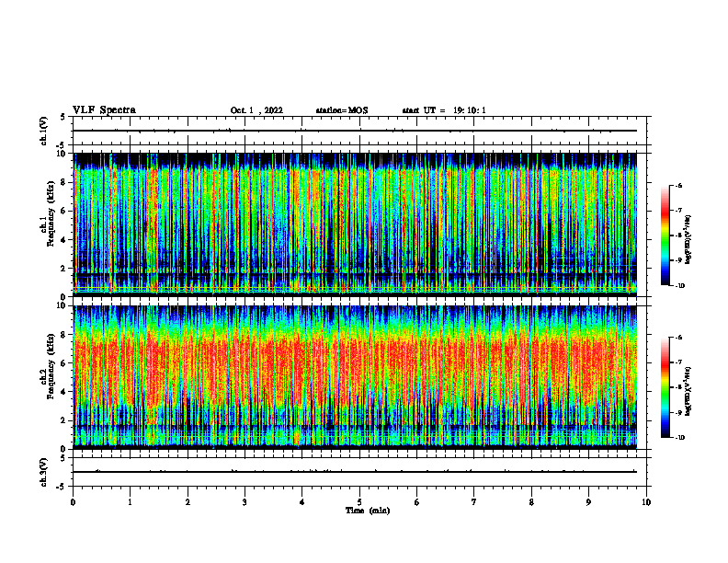Click the ch.2 spectrogram panel

click(x=355, y=377)
